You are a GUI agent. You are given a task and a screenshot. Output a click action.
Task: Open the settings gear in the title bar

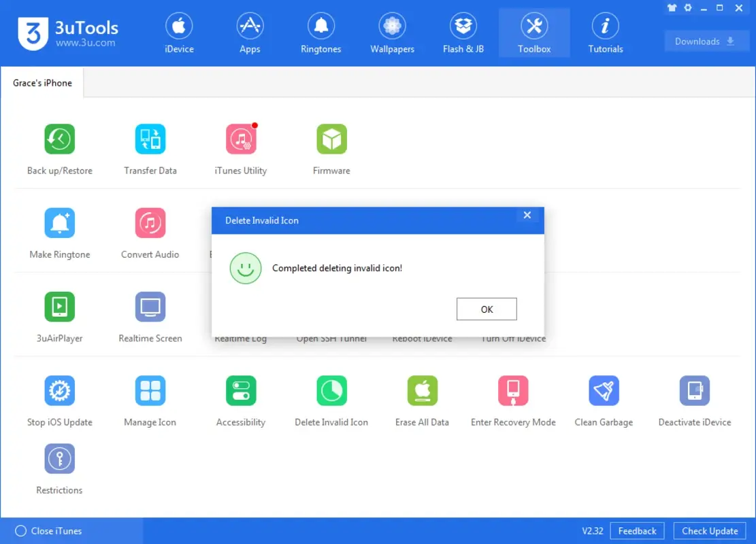tap(687, 8)
